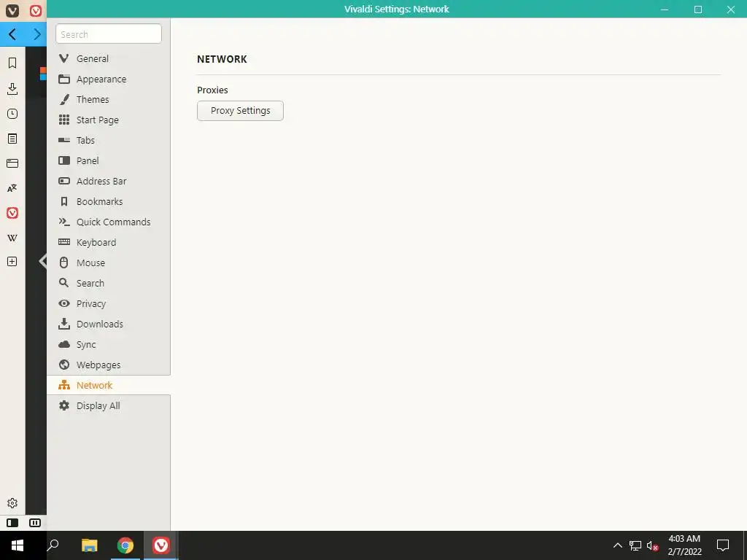Viewport: 747px width, 560px height.
Task: Open Tabs settings section
Action: point(109,141)
